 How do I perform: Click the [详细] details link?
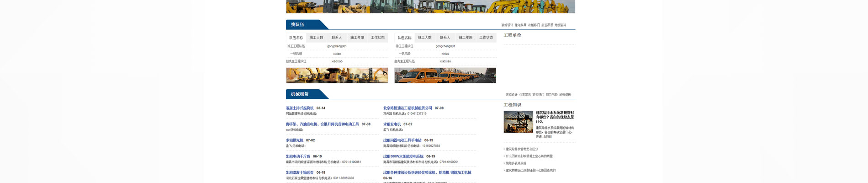click(x=547, y=137)
